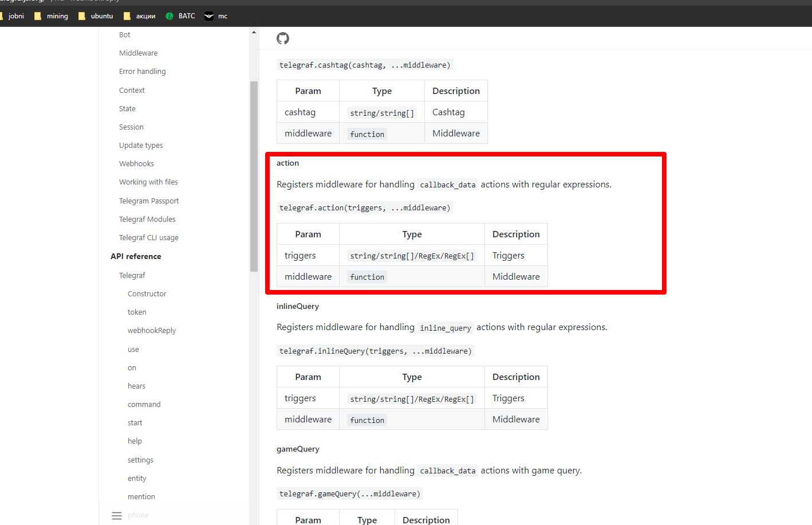Viewport: 812px width, 525px height.
Task: Jump to on reference
Action: pos(132,368)
